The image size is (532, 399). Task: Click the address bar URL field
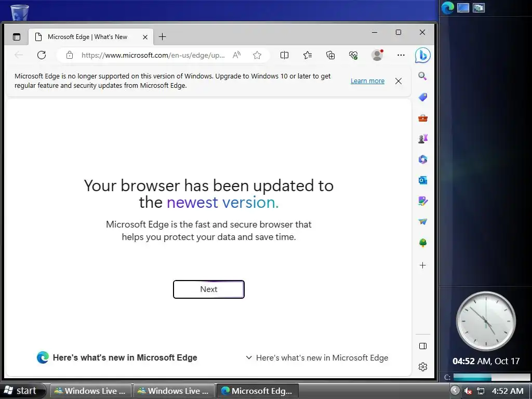coord(153,55)
